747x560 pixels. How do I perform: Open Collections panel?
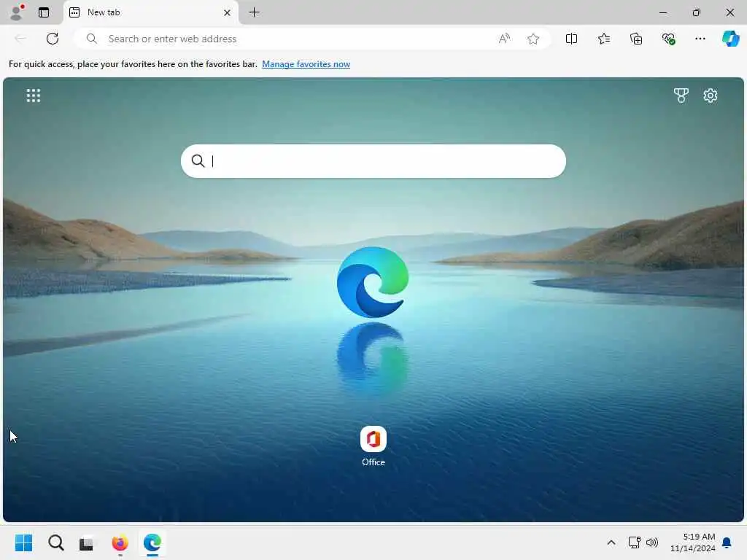(x=636, y=39)
